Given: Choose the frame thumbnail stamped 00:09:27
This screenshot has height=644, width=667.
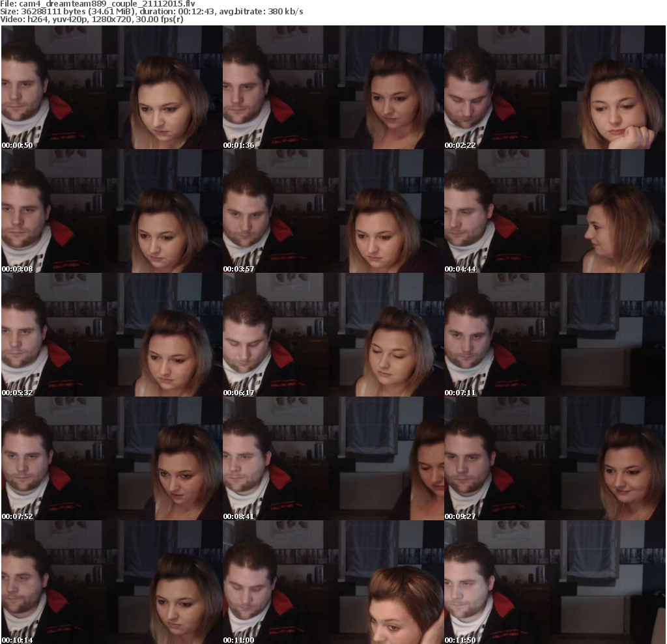Looking at the screenshot, I should pyautogui.click(x=555, y=458).
